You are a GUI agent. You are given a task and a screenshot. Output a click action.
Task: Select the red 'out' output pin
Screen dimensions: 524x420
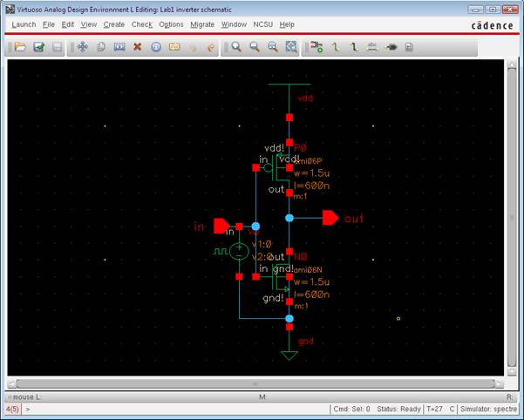point(330,218)
